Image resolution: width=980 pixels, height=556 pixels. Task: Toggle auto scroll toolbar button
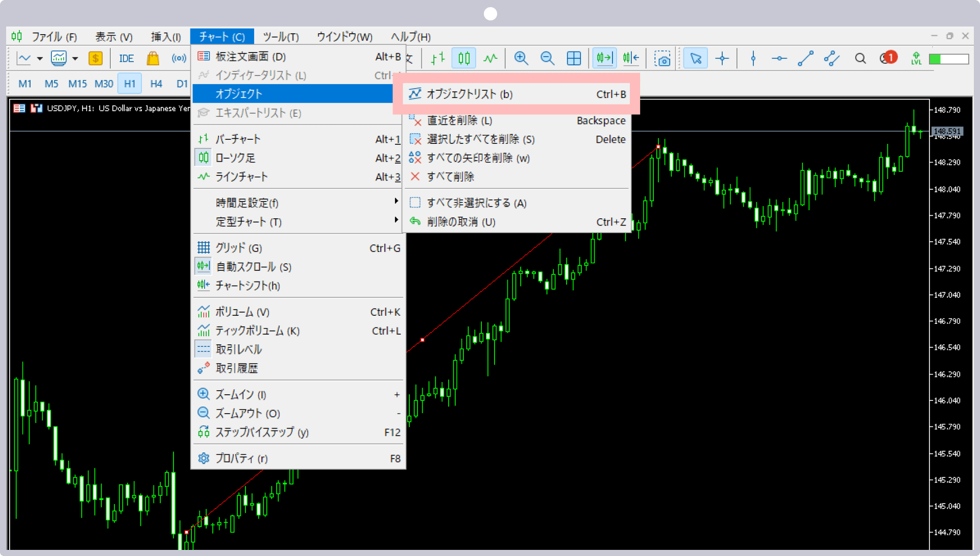click(x=604, y=58)
